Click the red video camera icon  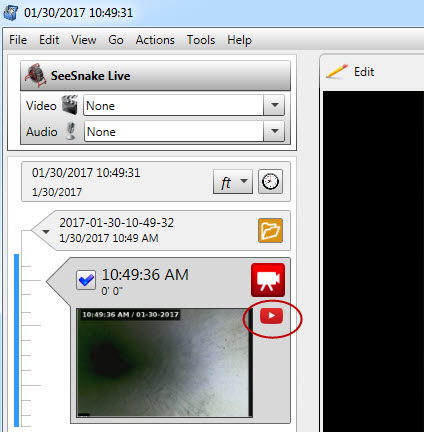click(268, 280)
